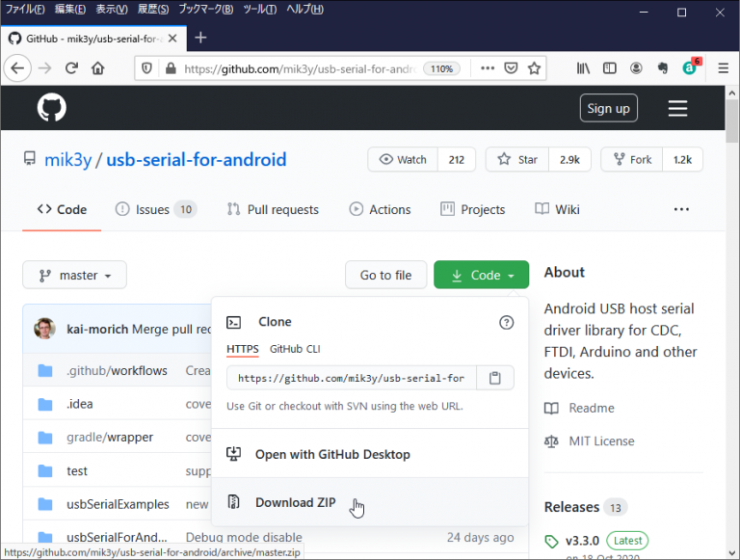Click Download ZIP
Image resolution: width=740 pixels, height=560 pixels.
(x=295, y=502)
